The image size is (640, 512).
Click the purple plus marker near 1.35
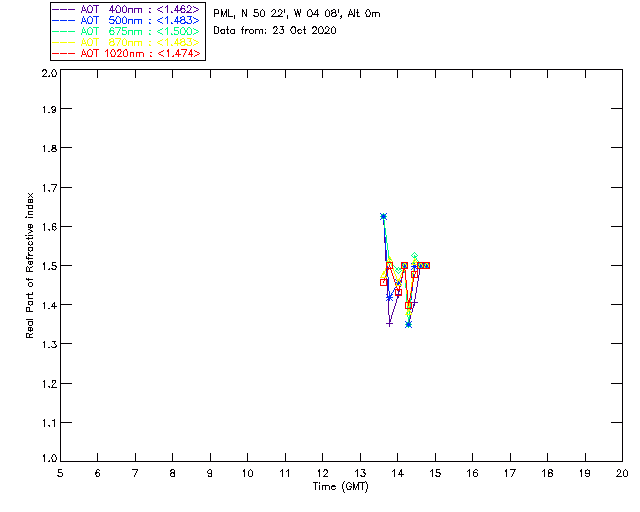(x=390, y=323)
